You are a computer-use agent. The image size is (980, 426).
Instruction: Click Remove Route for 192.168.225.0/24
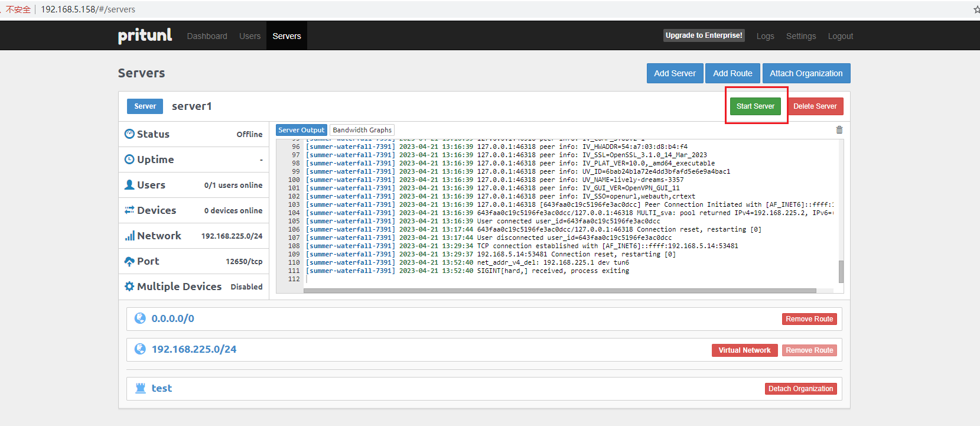pos(809,350)
